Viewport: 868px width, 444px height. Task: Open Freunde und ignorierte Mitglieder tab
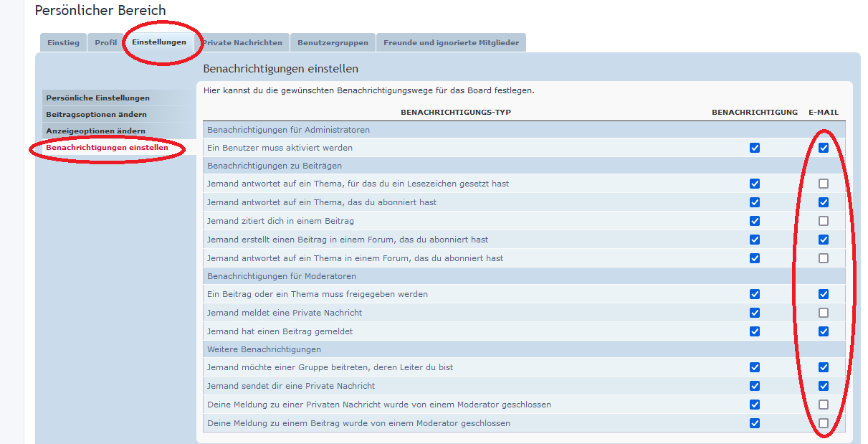coord(451,42)
